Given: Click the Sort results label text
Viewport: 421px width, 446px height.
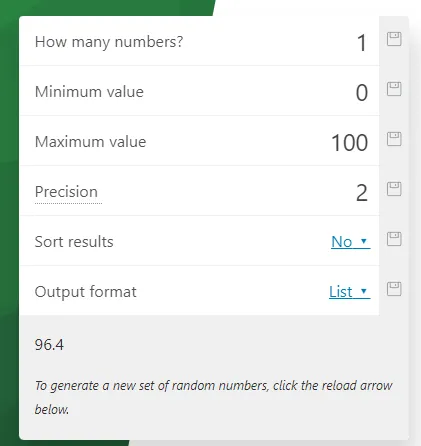Looking at the screenshot, I should 74,242.
